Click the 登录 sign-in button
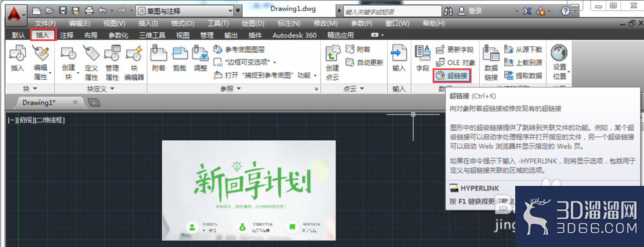 click(x=471, y=11)
